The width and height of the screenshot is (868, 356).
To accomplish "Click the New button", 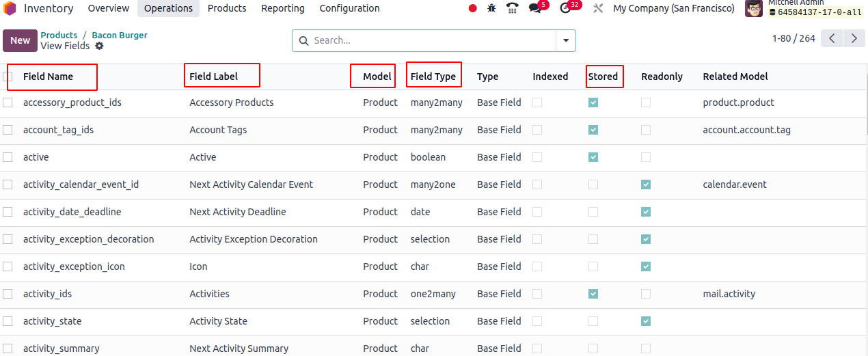I will (x=20, y=40).
